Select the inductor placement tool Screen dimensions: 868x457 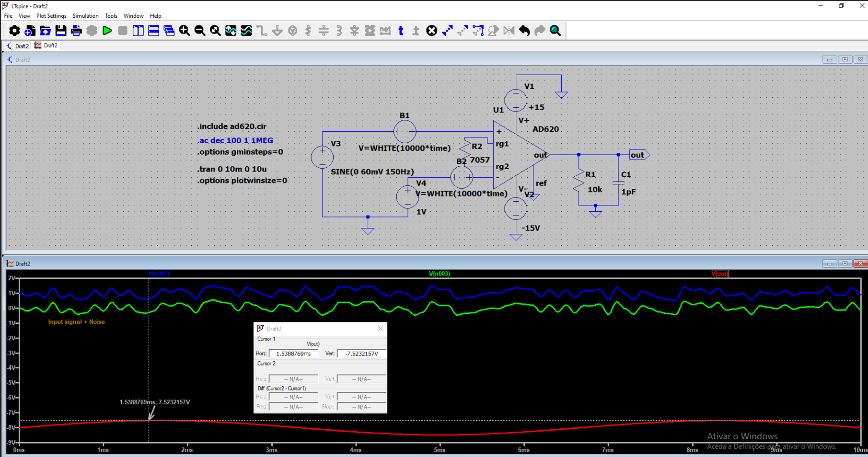click(339, 31)
